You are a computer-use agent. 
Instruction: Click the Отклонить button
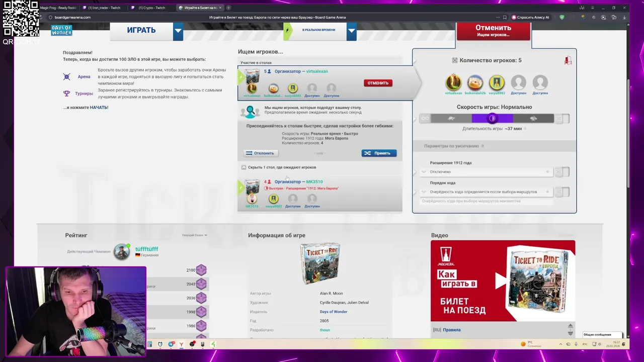[x=260, y=153]
